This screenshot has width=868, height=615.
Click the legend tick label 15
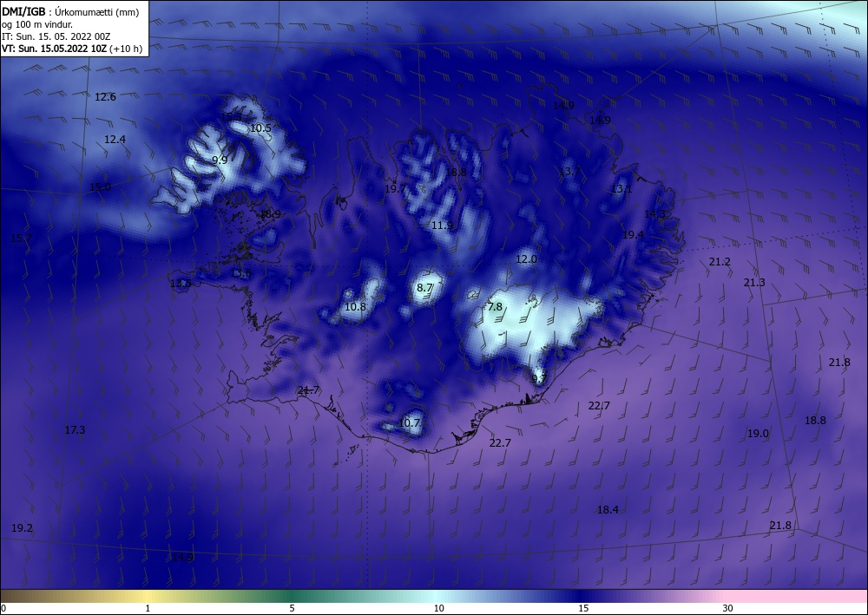(583, 608)
